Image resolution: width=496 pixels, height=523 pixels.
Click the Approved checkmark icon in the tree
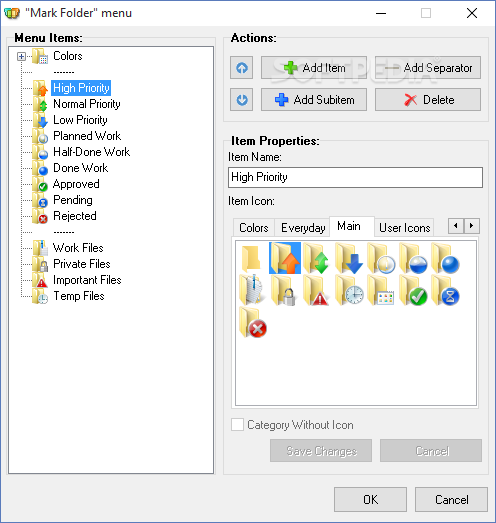tap(40, 184)
